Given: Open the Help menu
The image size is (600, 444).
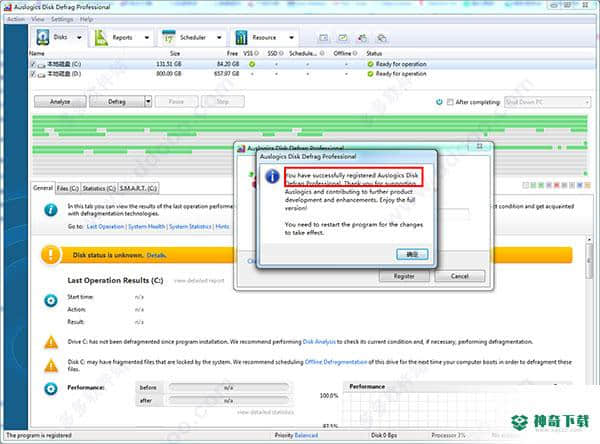Looking at the screenshot, I should (x=86, y=19).
